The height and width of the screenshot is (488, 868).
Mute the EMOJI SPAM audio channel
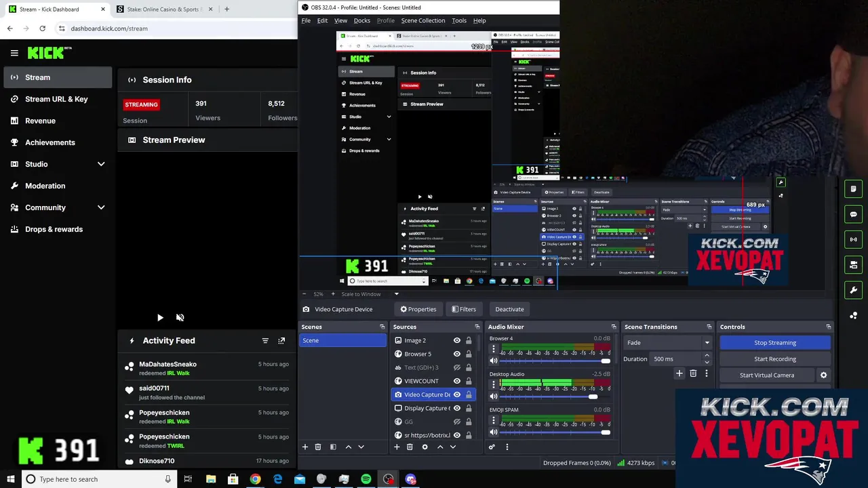tap(494, 432)
